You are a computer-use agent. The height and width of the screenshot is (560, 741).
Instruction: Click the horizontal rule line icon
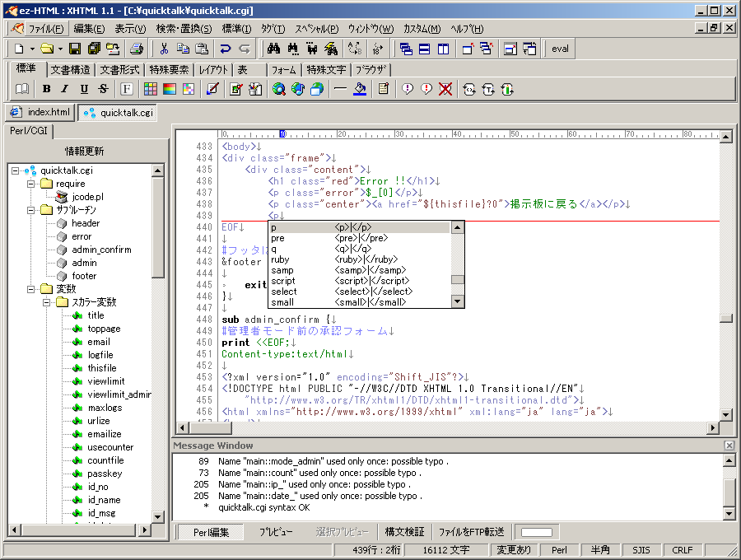[340, 89]
